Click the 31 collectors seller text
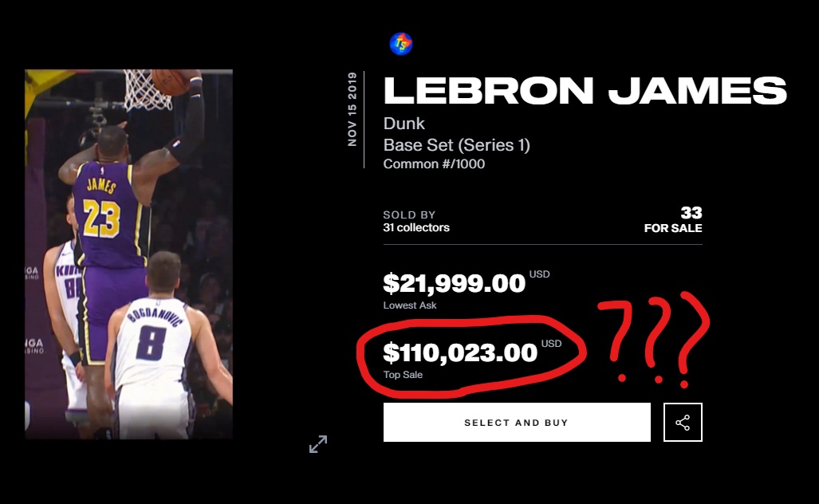 [416, 228]
